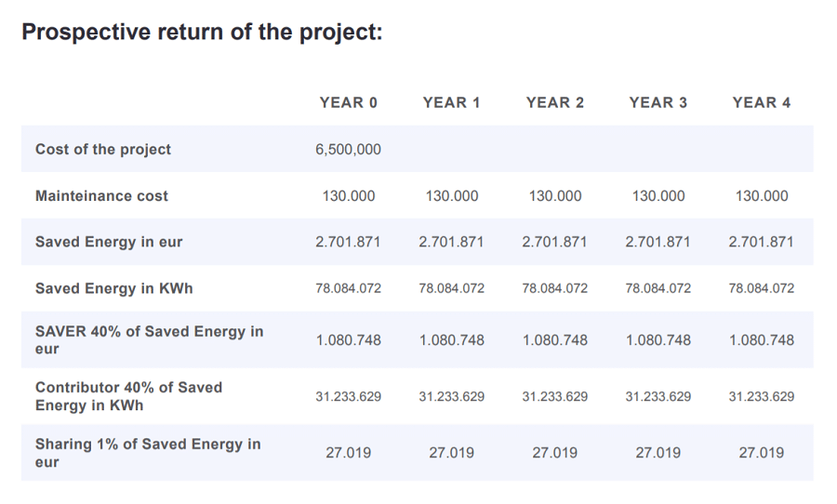This screenshot has width=837, height=504.
Task: Click the 'Mainteinance cost' row label
Action: [101, 196]
